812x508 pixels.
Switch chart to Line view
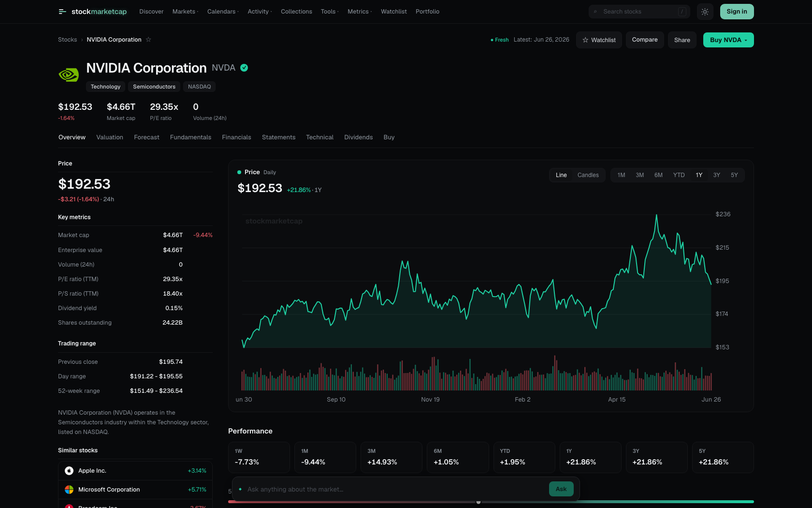561,175
